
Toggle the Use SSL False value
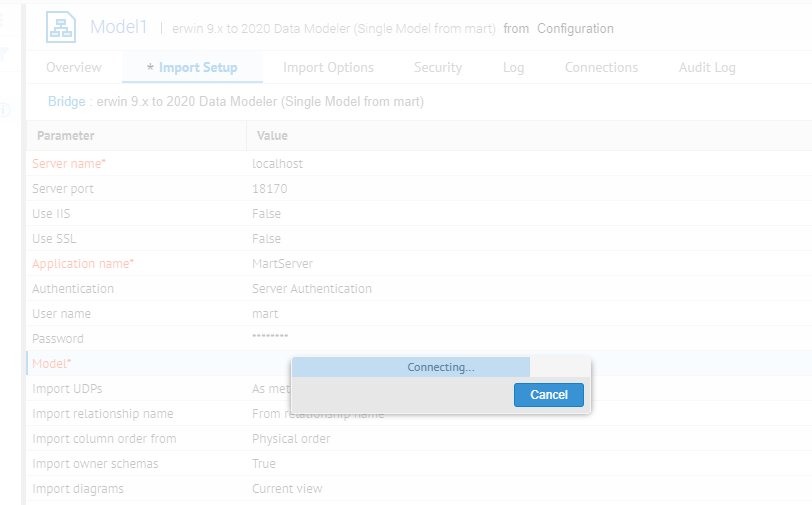click(266, 239)
